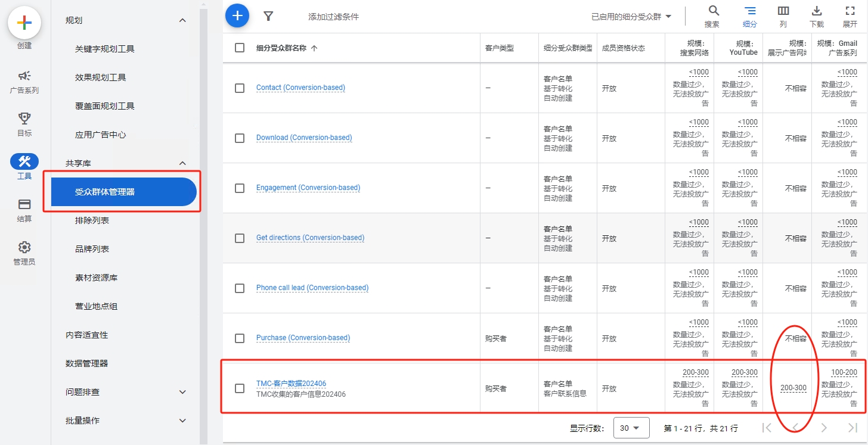Screen dimensions: 868x445
Task: Open 排除列表 in the sidebar
Action: click(x=92, y=220)
